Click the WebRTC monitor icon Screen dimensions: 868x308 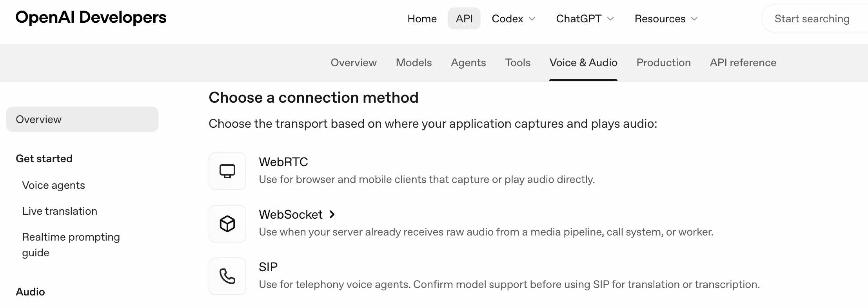227,171
